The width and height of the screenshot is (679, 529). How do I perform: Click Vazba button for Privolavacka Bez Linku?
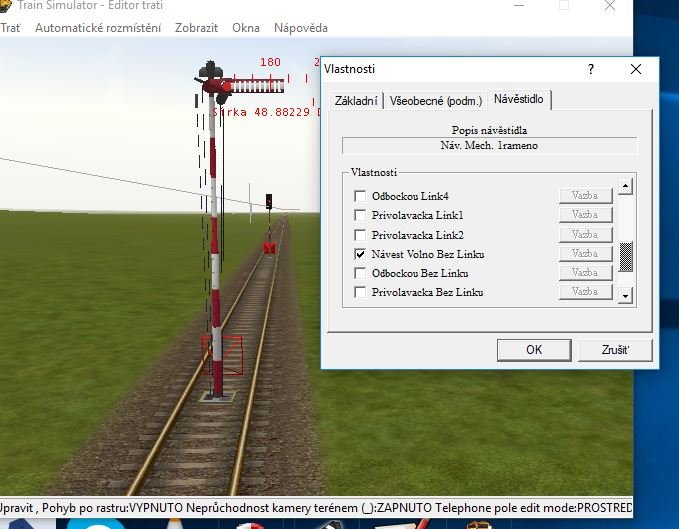585,292
